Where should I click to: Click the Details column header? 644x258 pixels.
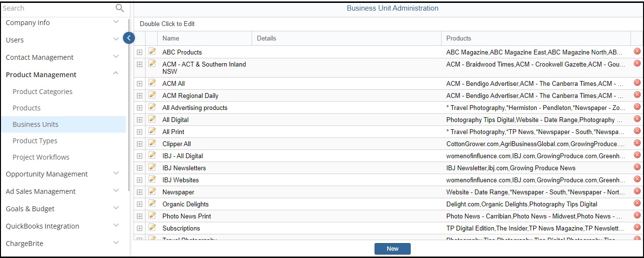tap(347, 38)
